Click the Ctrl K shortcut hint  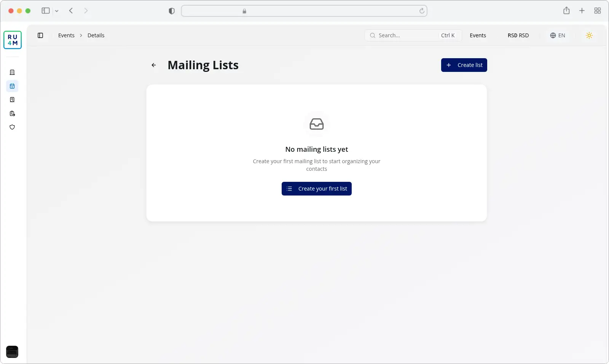(448, 35)
